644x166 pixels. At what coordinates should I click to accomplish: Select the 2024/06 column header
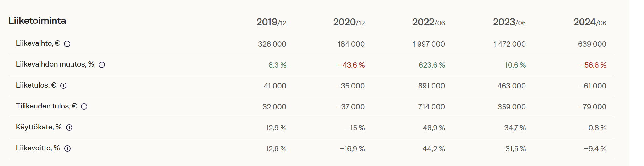[589, 22]
